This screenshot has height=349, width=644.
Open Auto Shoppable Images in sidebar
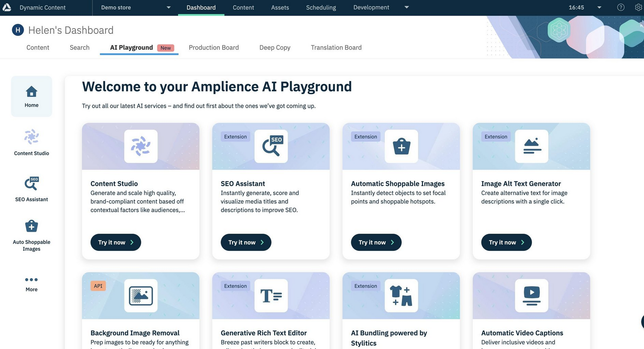coord(32,235)
